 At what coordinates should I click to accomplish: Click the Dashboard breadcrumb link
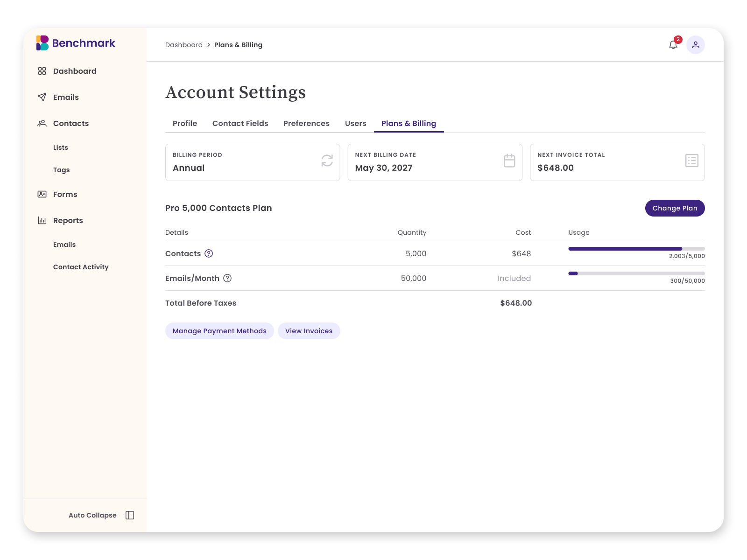coord(184,45)
